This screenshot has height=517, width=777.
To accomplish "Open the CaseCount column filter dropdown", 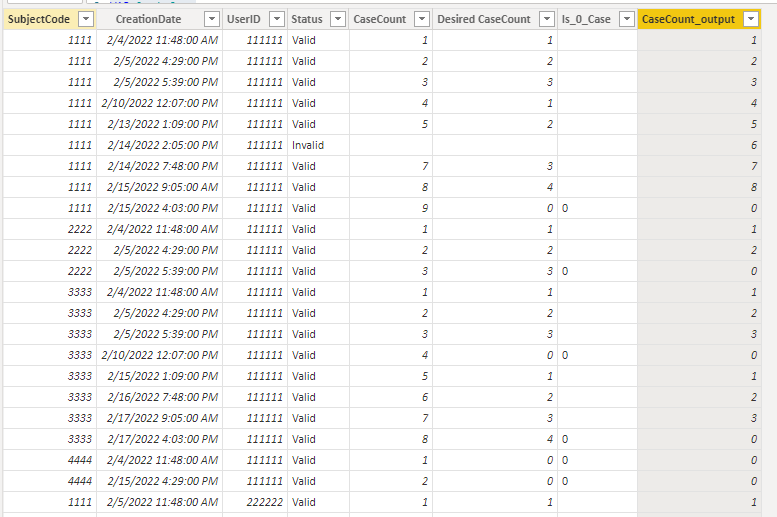I will 422,19.
